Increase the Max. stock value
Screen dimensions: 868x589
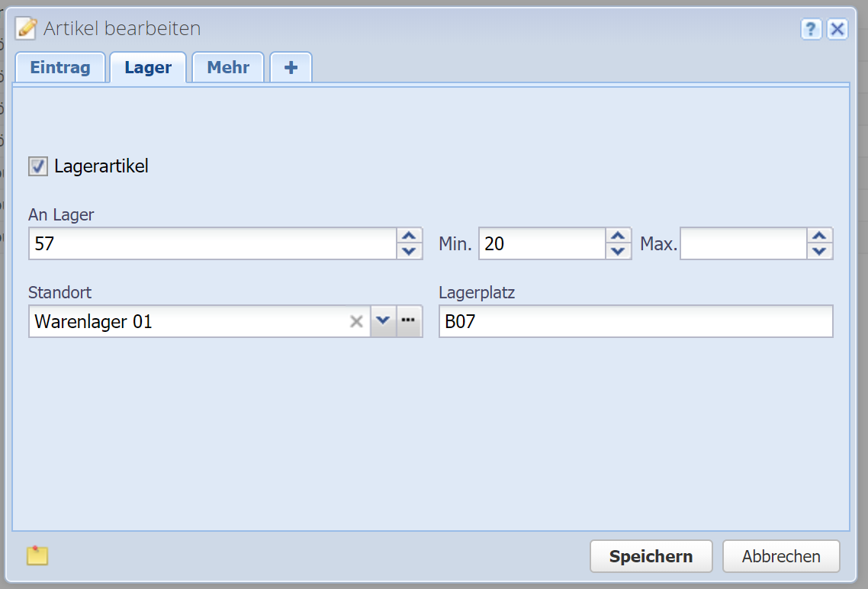point(819,236)
